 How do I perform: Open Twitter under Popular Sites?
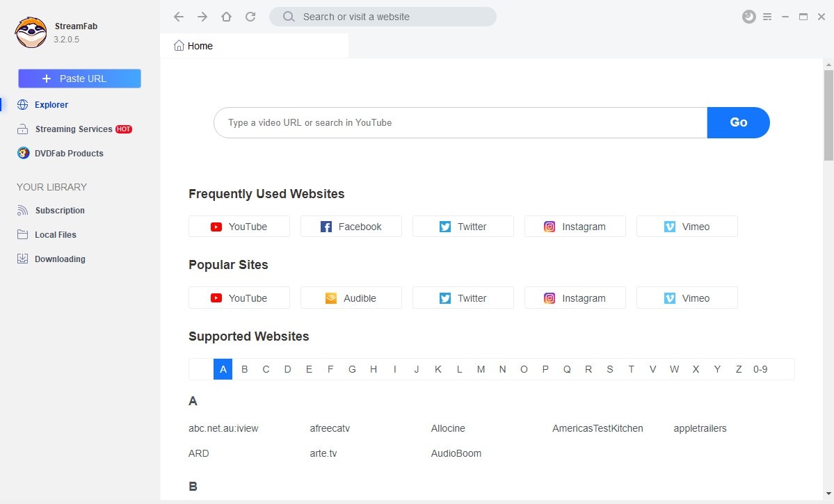[463, 298]
